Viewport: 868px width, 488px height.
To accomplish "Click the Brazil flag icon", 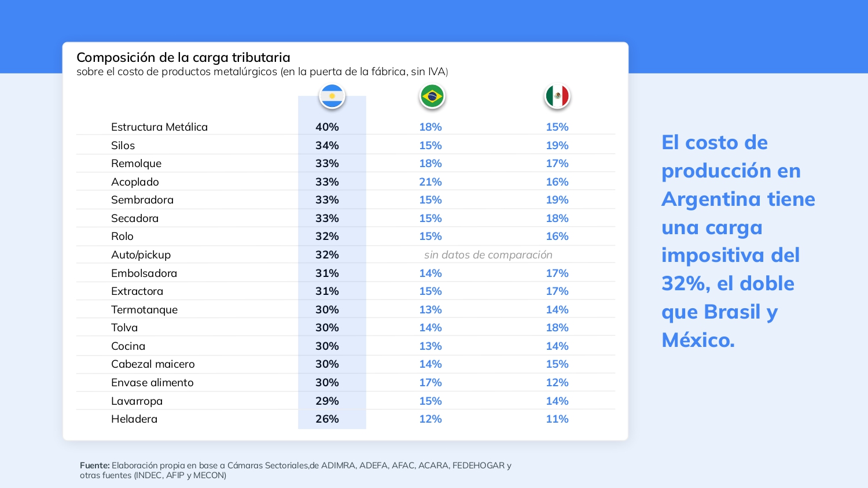I will (x=432, y=96).
